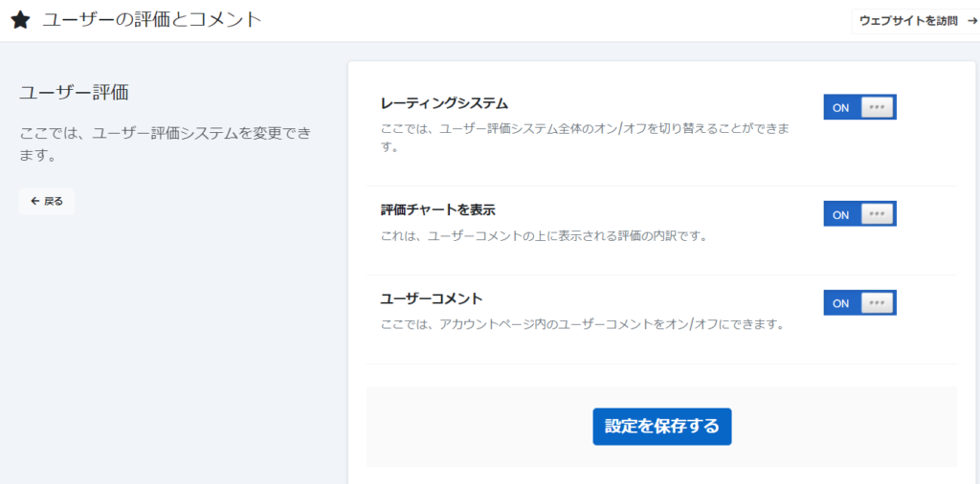Save settings with 設定を保存する button
The image size is (980, 484).
(x=661, y=427)
